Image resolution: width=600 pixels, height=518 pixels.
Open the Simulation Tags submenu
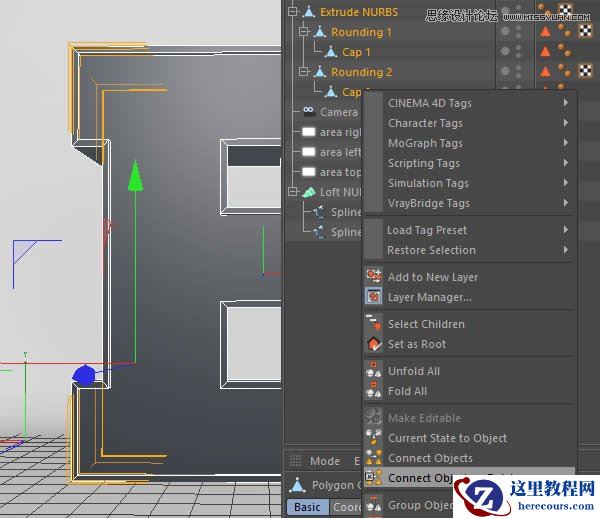469,183
